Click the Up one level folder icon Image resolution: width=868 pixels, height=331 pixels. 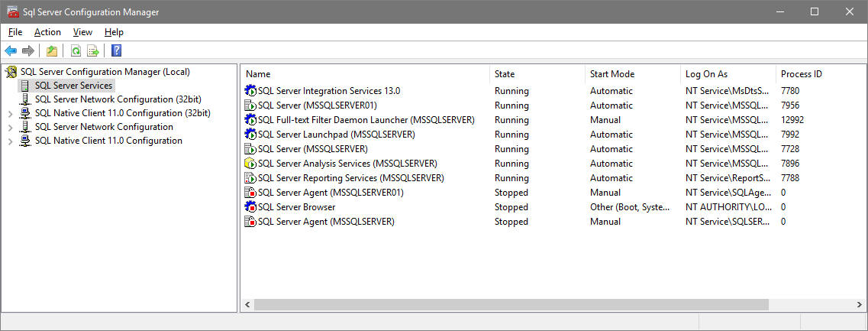[x=52, y=51]
